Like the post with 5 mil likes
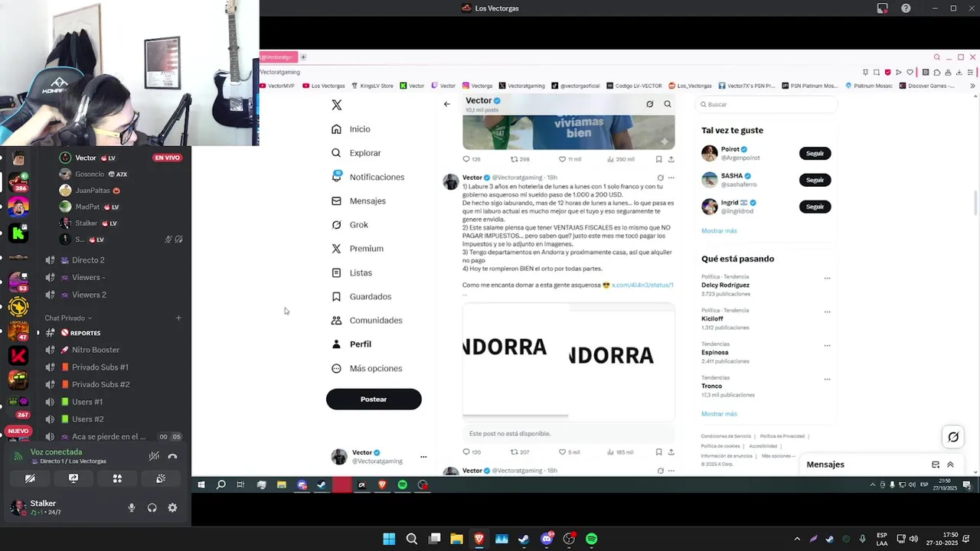This screenshot has width=980, height=551. click(x=562, y=452)
